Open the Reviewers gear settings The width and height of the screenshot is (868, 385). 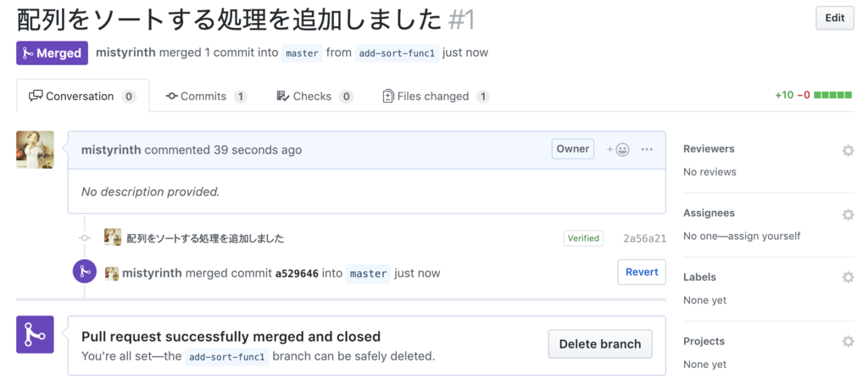[848, 150]
